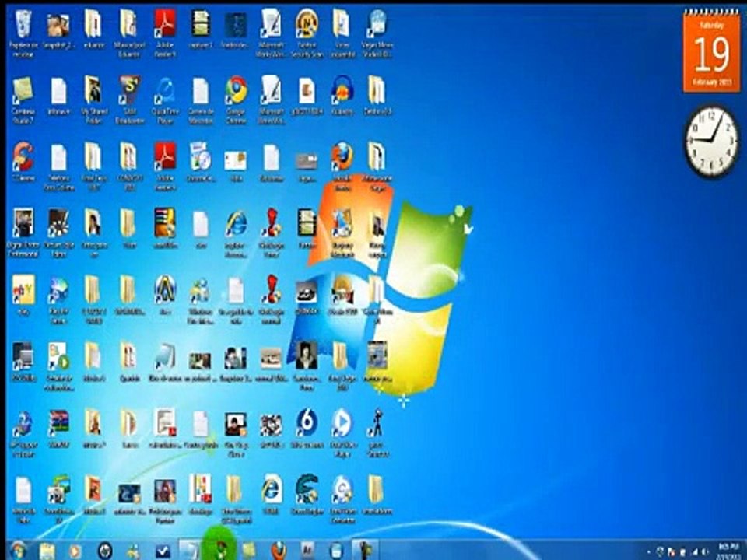747x560 pixels.
Task: Launch Vegas Movie Studio shortcut
Action: [377, 33]
